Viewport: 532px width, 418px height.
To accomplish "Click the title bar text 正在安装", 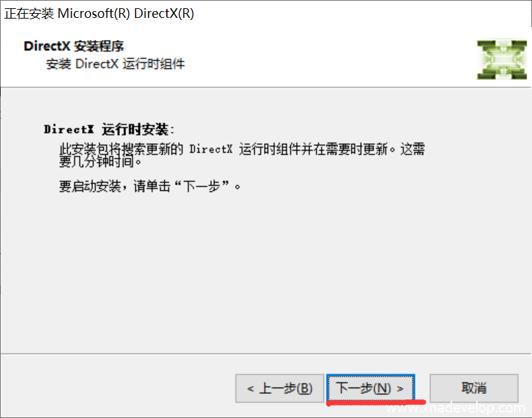I will [x=29, y=14].
